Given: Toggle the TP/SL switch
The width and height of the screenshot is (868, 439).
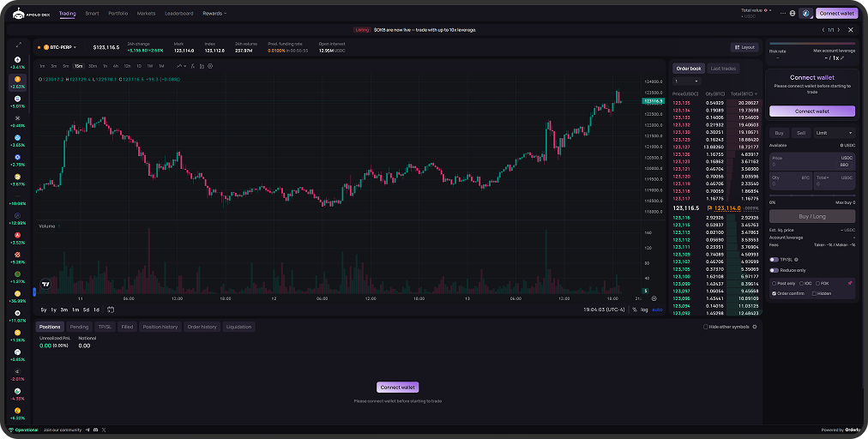Looking at the screenshot, I should [x=774, y=260].
